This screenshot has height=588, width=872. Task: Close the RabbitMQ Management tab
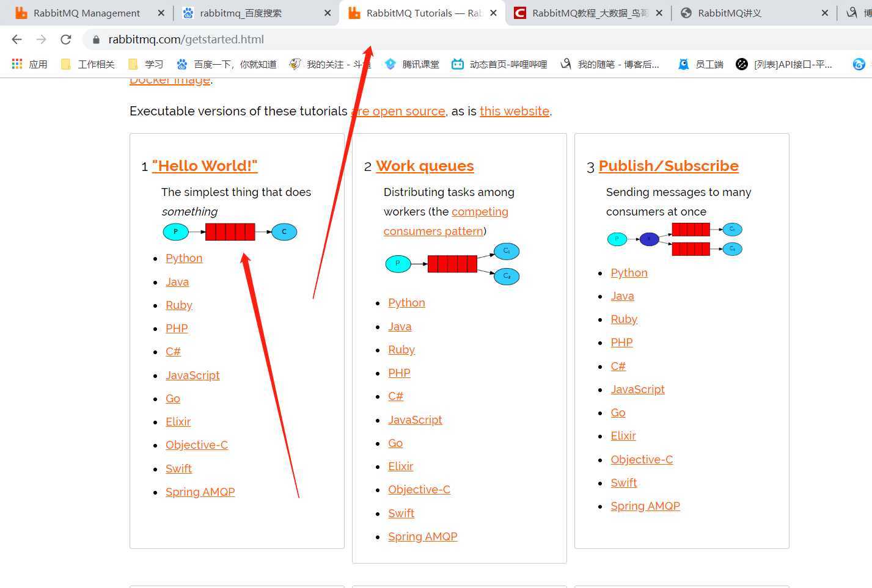[161, 13]
